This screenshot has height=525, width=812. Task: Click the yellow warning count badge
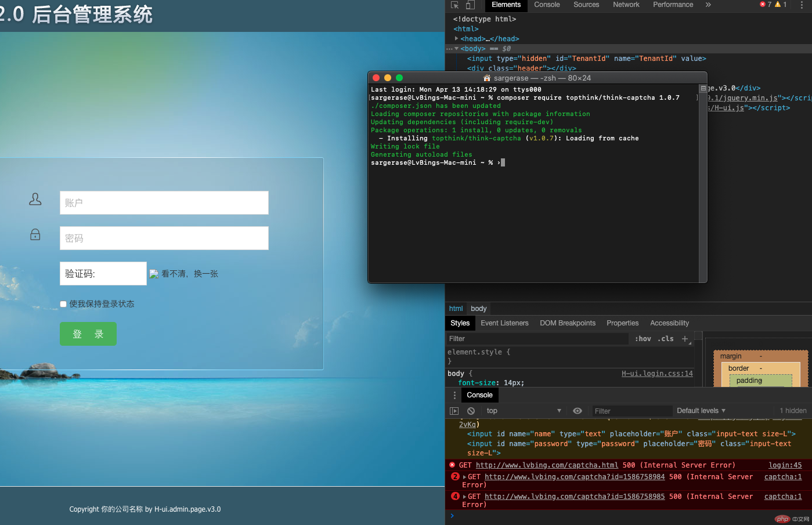[x=781, y=5]
